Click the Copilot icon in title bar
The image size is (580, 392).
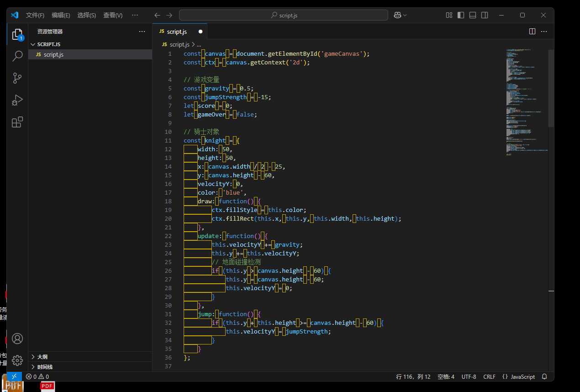pos(397,15)
